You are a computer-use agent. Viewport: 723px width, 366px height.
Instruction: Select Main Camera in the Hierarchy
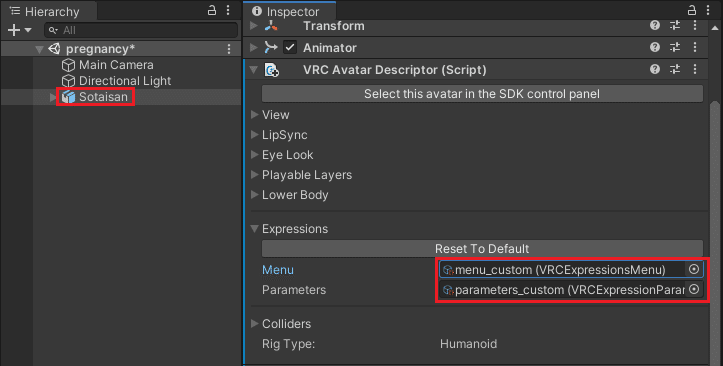116,65
